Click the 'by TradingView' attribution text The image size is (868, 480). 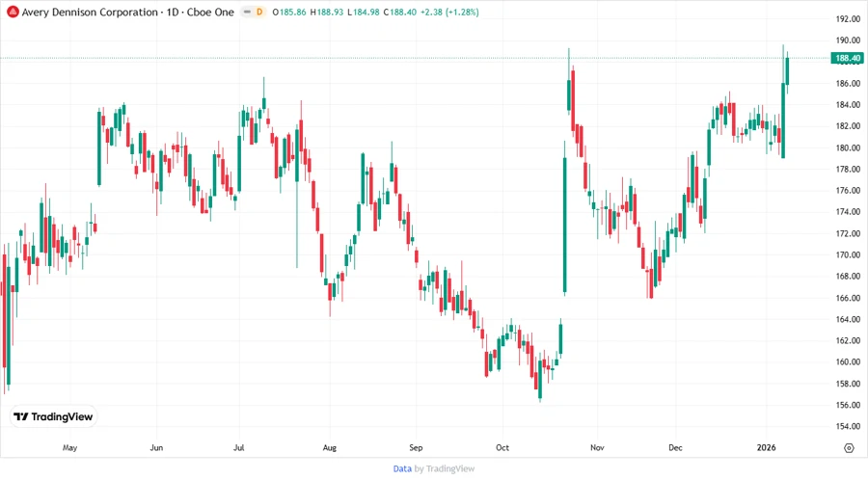445,468
